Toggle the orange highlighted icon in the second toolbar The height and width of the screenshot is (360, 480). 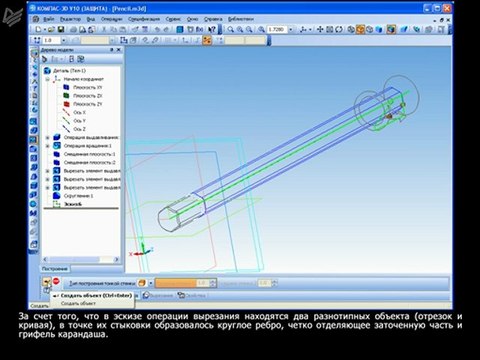click(x=207, y=41)
